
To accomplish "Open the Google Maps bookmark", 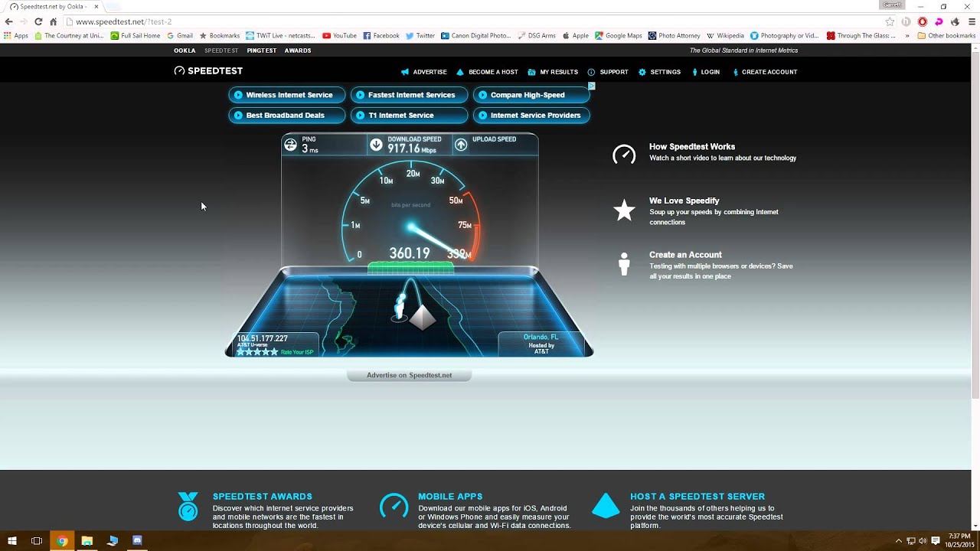I will 619,35.
